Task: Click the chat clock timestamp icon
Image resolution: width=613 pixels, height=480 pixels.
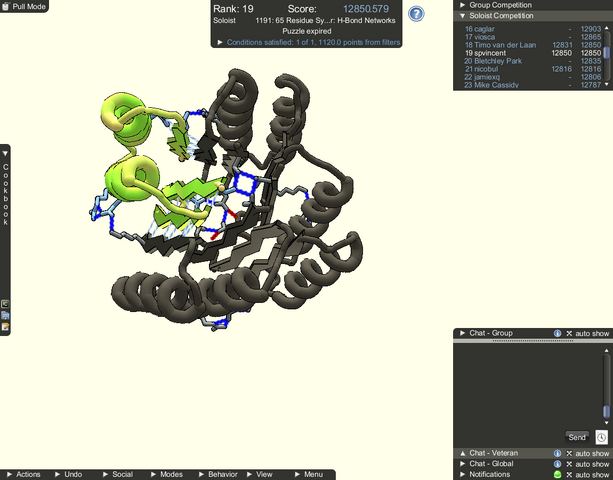Action: pos(601,437)
